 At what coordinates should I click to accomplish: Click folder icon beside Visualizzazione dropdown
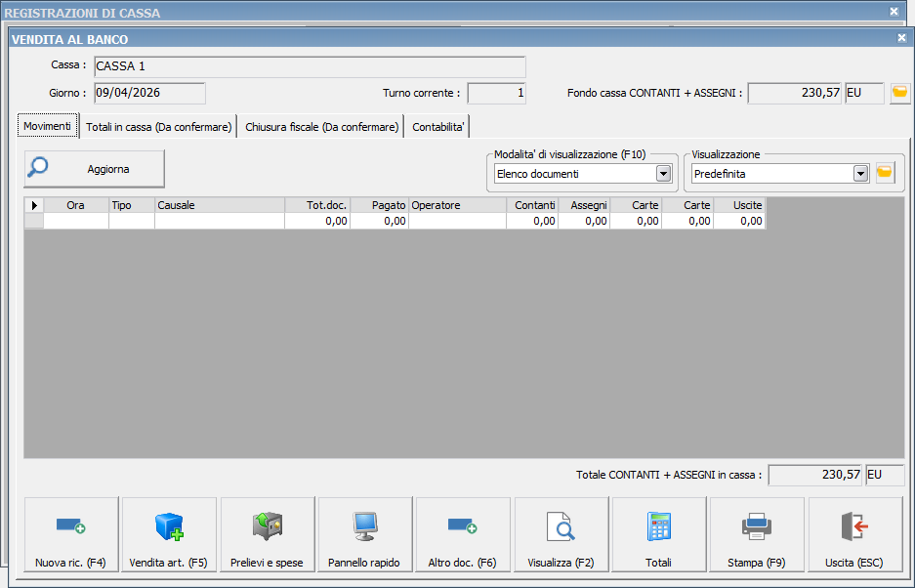point(885,173)
